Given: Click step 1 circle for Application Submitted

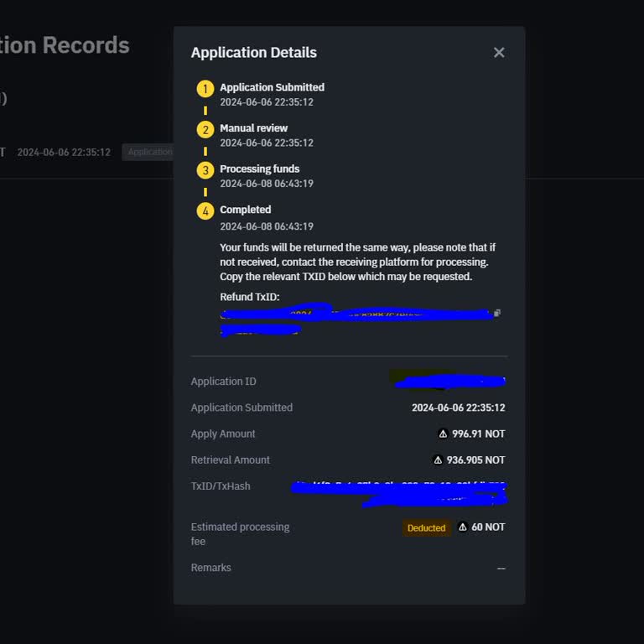Looking at the screenshot, I should pyautogui.click(x=205, y=89).
